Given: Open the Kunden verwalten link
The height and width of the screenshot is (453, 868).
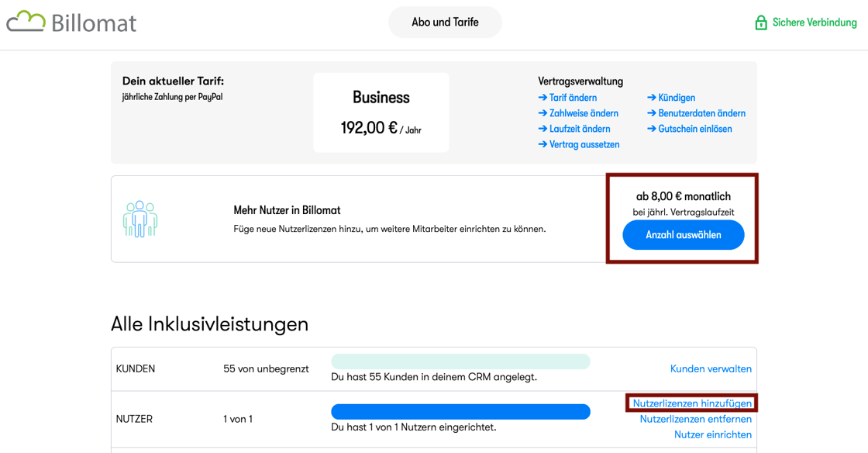Looking at the screenshot, I should (711, 368).
